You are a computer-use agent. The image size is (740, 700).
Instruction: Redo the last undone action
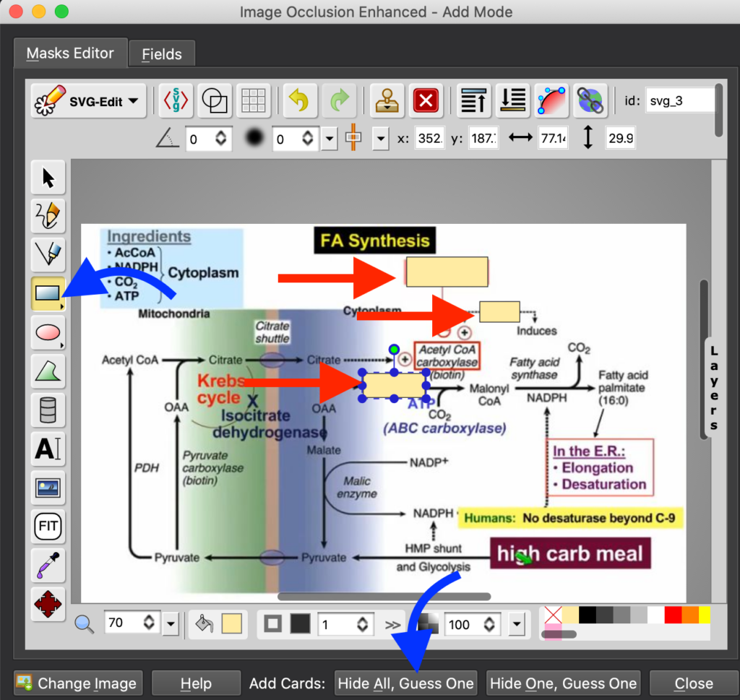tap(339, 100)
